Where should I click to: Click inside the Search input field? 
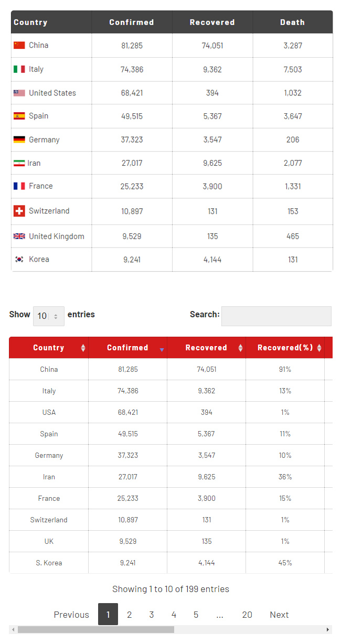click(x=276, y=316)
